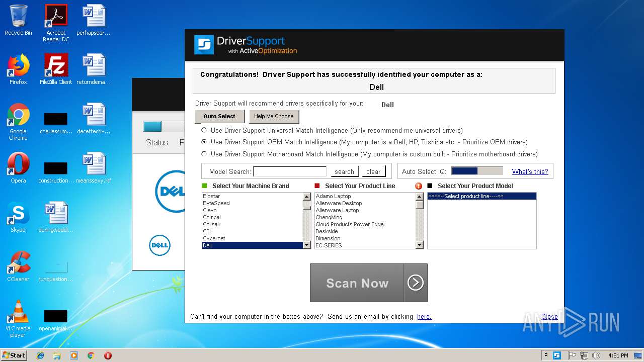The height and width of the screenshot is (362, 644).
Task: Click the Auto Select IQ progress bar
Action: (477, 171)
